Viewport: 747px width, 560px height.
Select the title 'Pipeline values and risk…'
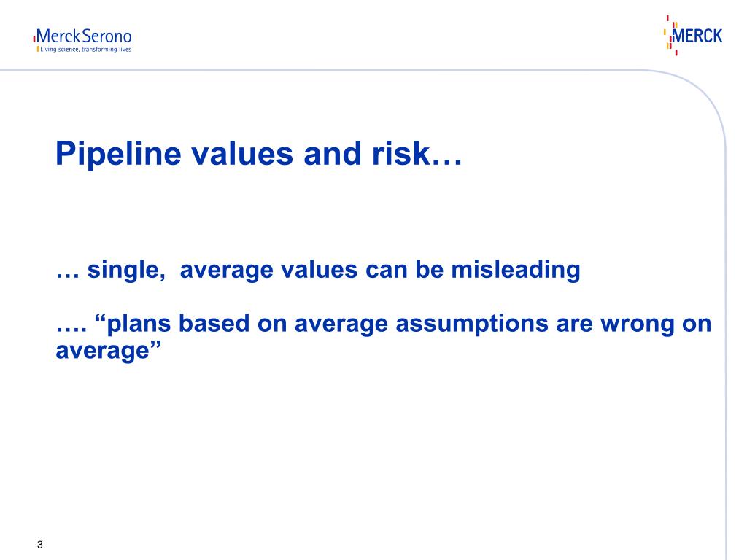click(259, 154)
